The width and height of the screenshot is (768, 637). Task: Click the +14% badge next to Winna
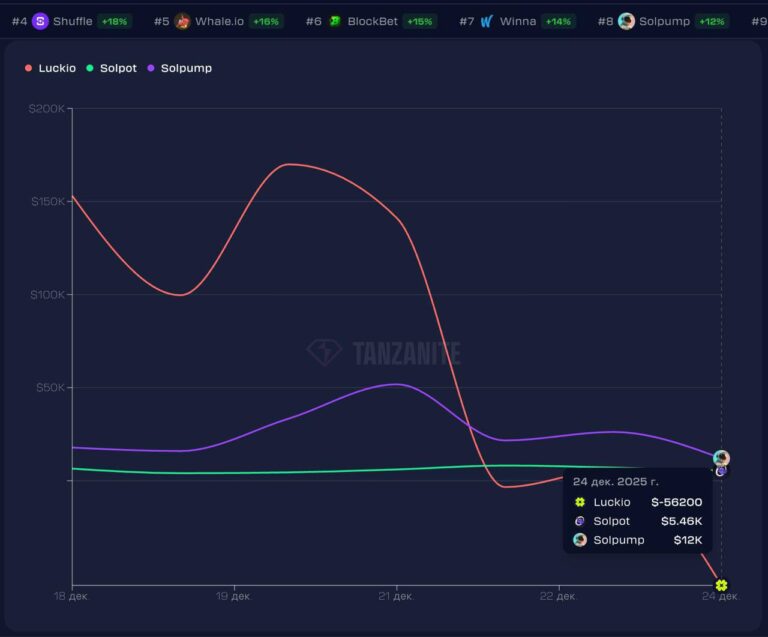[x=558, y=22]
